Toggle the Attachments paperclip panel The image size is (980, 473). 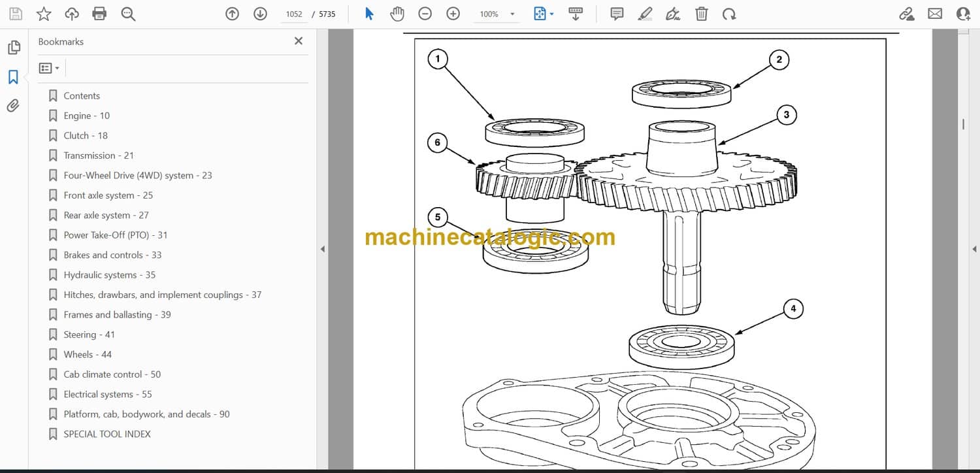[x=13, y=106]
